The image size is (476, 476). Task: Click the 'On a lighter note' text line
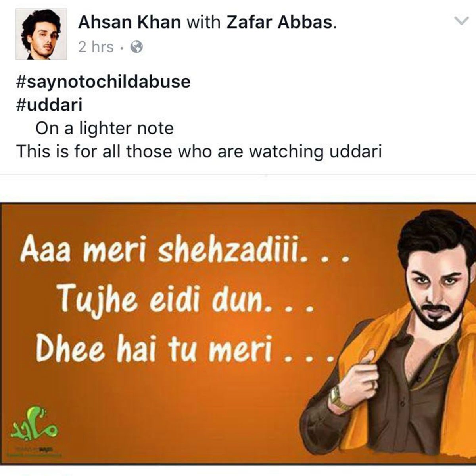point(105,128)
